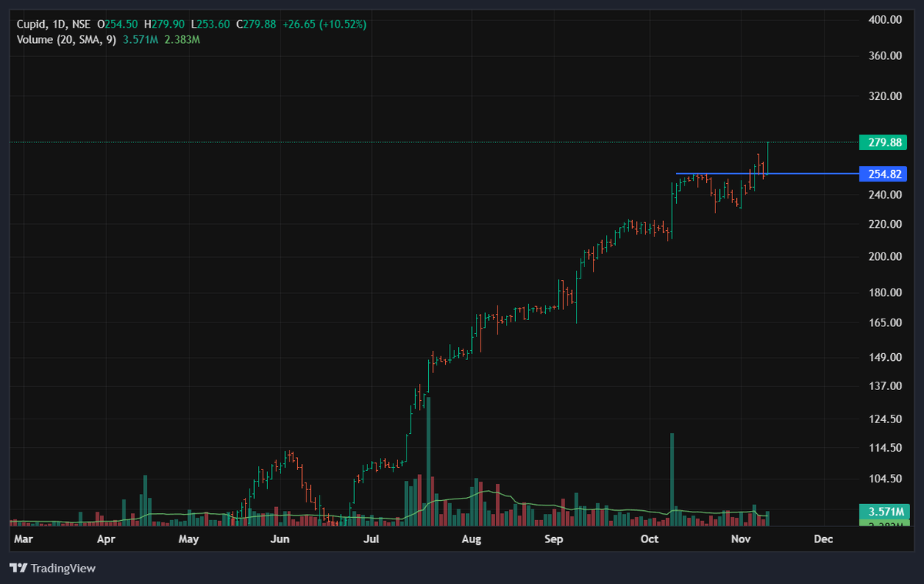Click the latest green breakout candle
The image size is (924, 584).
point(768,159)
